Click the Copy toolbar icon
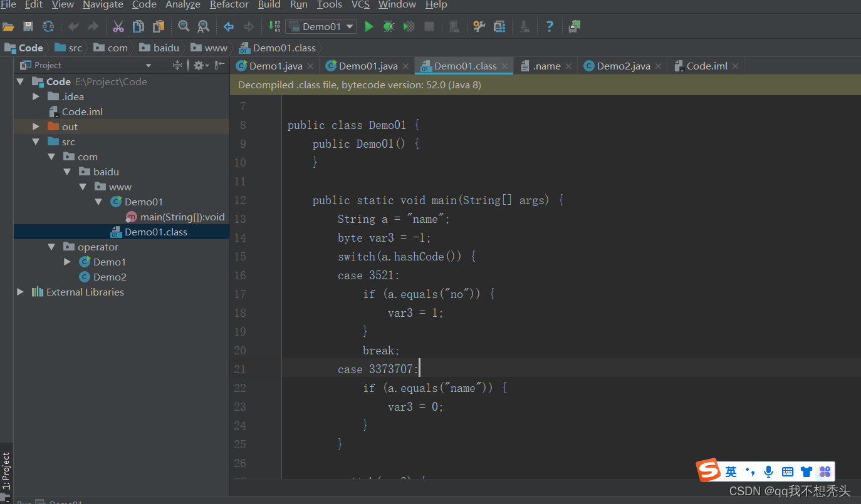 138,26
